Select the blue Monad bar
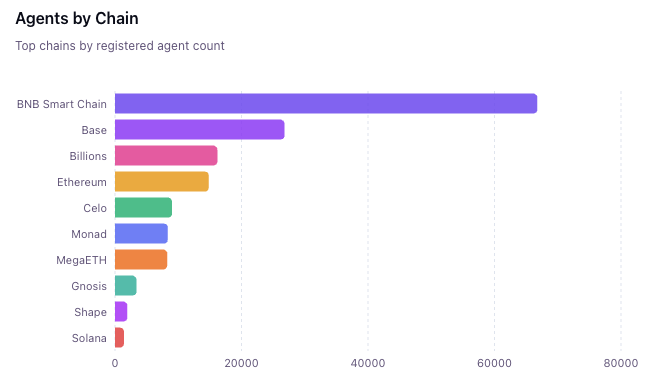The height and width of the screenshot is (391, 655). [141, 234]
